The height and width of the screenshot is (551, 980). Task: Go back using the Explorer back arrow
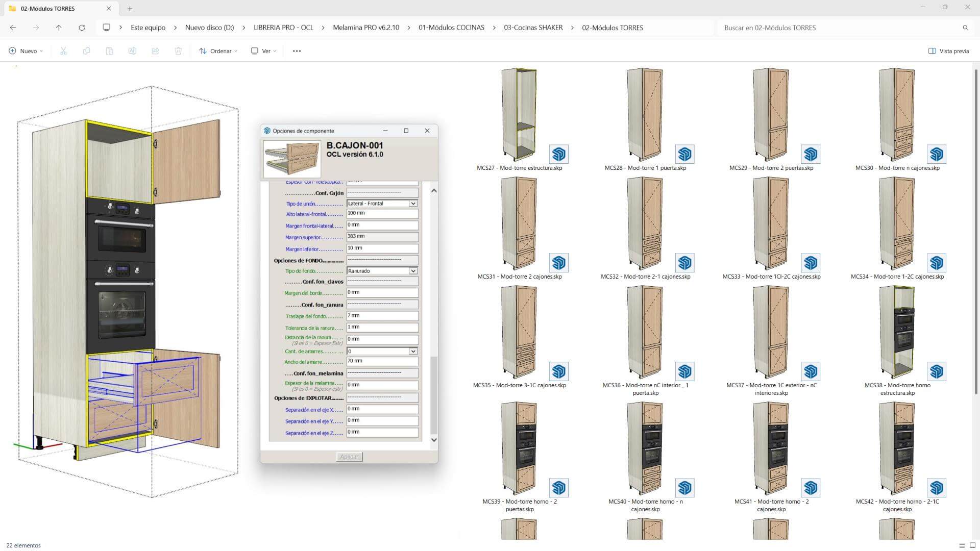coord(13,28)
